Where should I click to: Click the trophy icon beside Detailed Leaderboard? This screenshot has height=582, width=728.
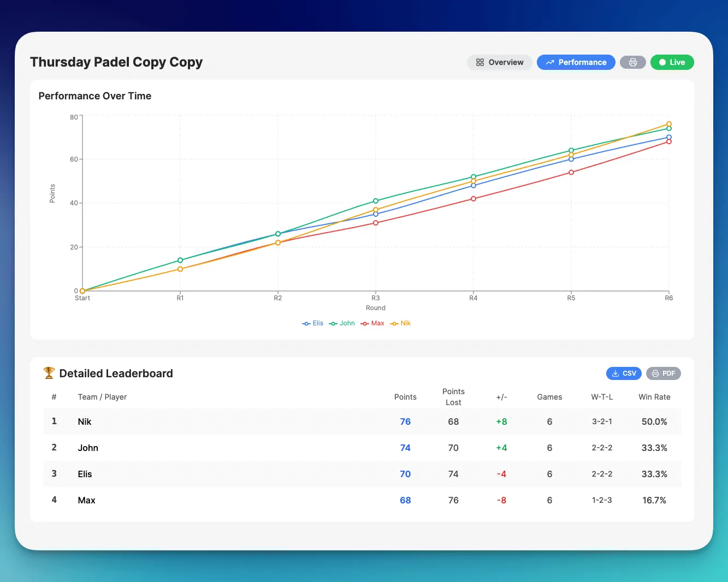49,373
